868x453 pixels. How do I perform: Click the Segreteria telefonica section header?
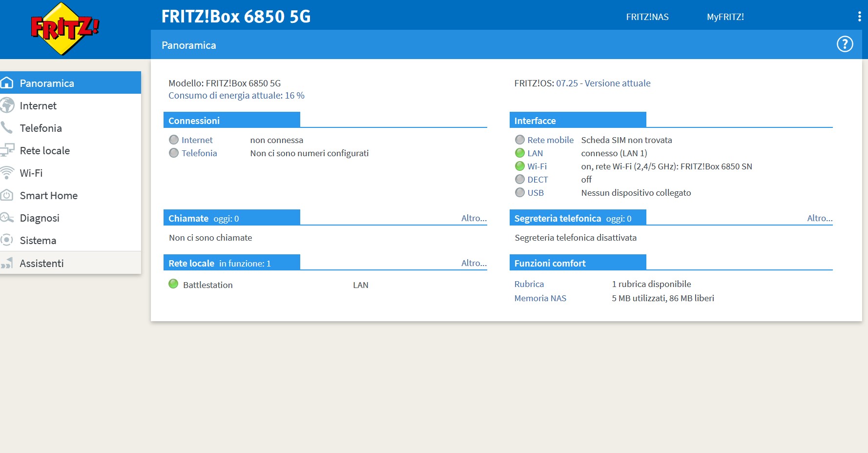578,218
